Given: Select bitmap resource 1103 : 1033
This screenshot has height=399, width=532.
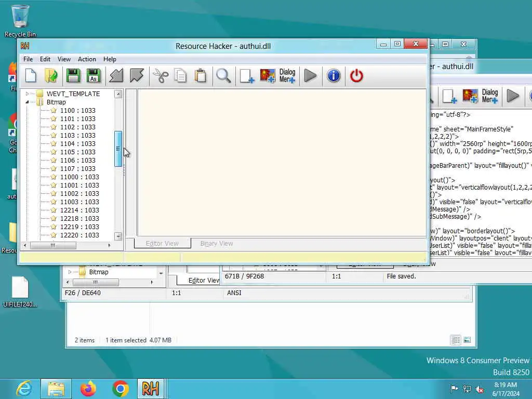Looking at the screenshot, I should [x=78, y=136].
